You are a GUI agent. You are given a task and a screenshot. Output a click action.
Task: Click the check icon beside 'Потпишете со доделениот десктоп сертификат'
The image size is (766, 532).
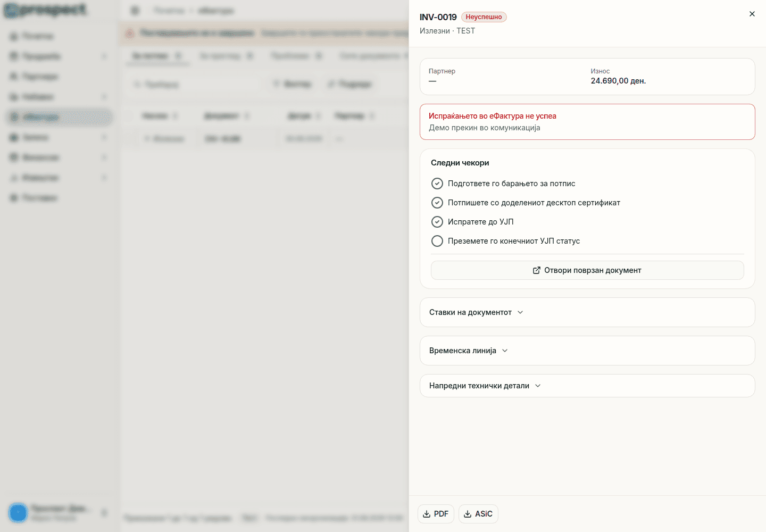tap(437, 203)
